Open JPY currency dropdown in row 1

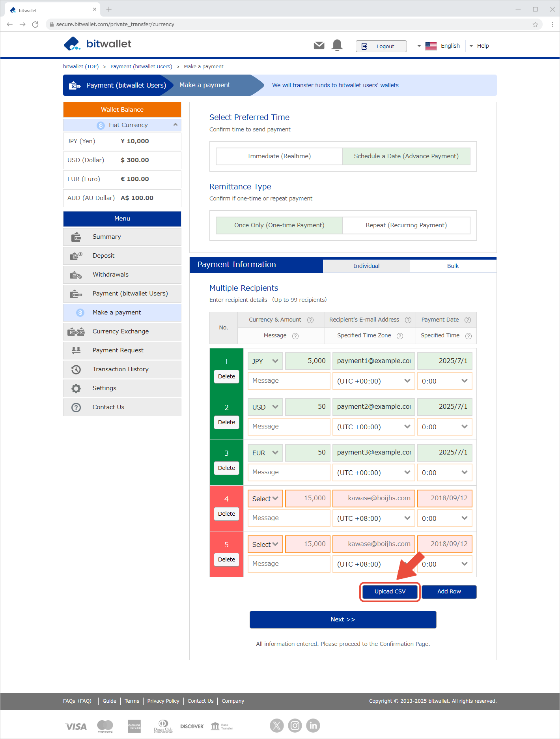[265, 361]
